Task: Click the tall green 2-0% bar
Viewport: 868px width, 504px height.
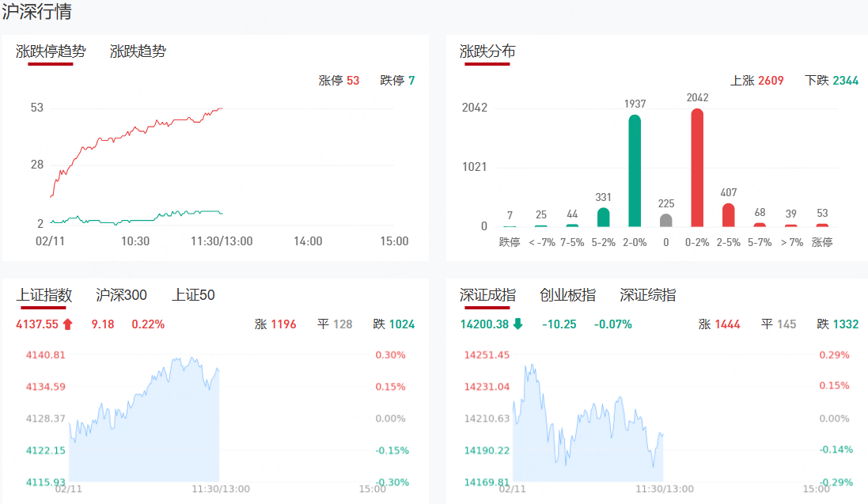Action: (635, 171)
